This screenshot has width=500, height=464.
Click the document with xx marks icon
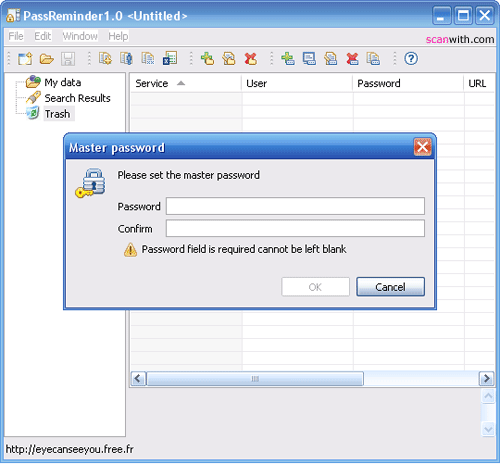pos(148,59)
